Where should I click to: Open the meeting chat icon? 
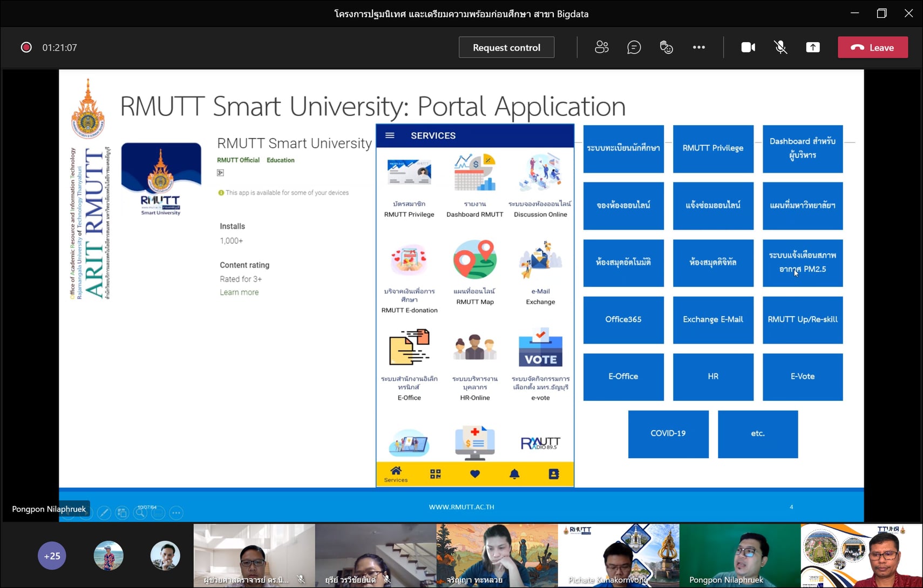point(634,47)
